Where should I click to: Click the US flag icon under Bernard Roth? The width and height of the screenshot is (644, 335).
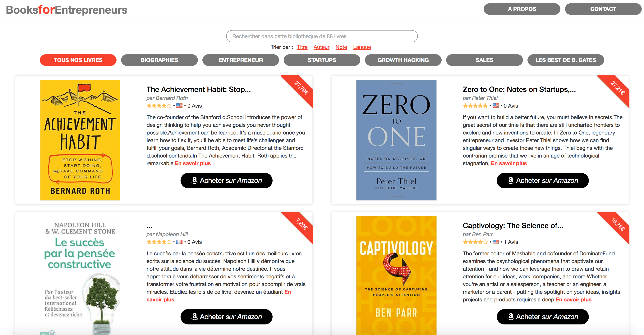coord(179,106)
